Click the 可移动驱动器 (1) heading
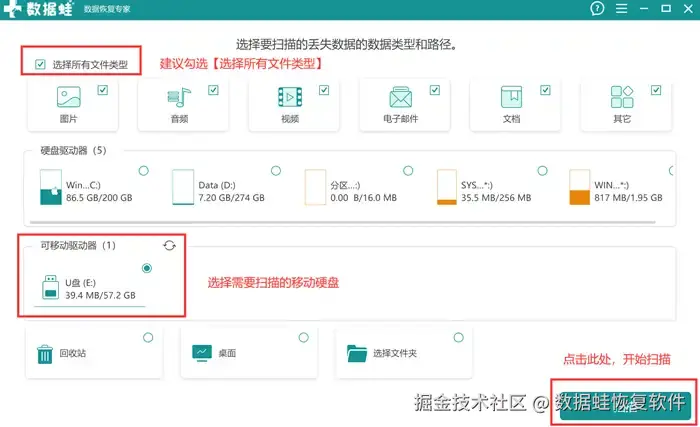This screenshot has height=427, width=700. click(x=78, y=245)
